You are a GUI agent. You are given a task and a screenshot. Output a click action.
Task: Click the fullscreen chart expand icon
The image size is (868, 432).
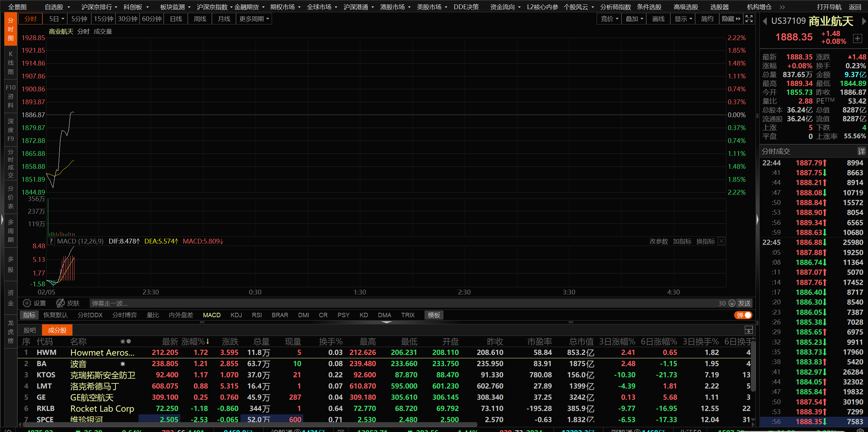pyautogui.click(x=749, y=19)
